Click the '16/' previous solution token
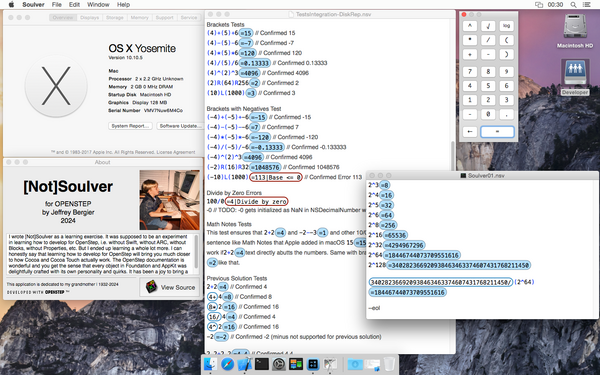Image resolution: width=600 pixels, height=375 pixels. coord(214,316)
